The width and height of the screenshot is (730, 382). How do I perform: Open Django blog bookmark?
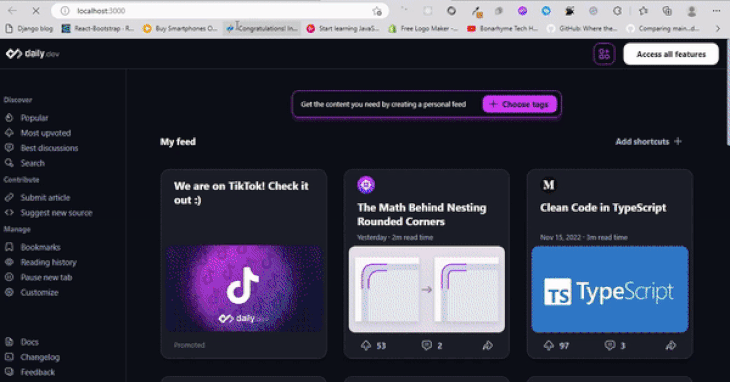pyautogui.click(x=29, y=28)
